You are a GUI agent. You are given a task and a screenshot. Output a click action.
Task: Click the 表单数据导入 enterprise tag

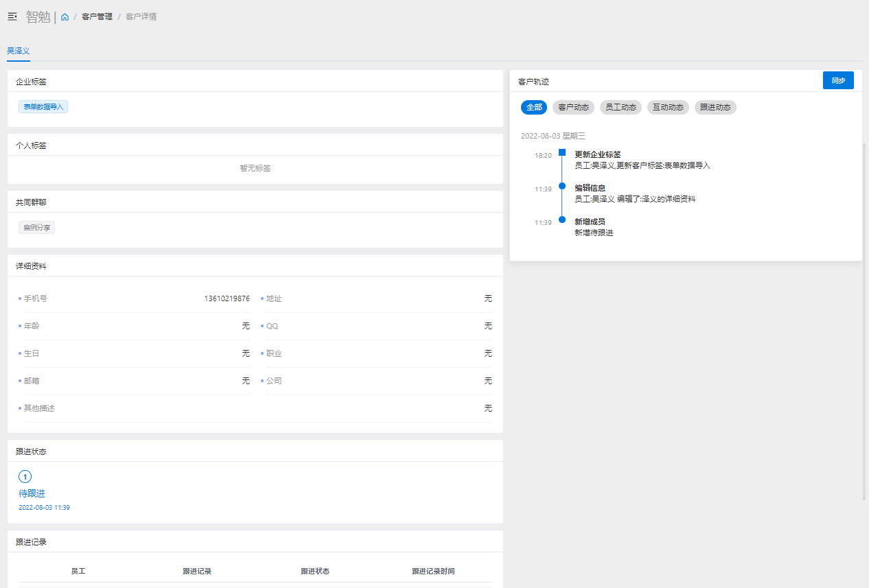[x=43, y=107]
